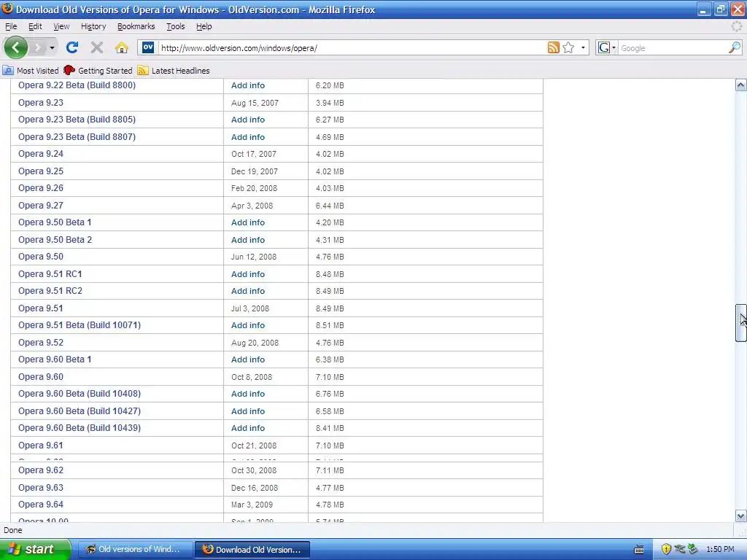Click the system tray clock 1:50 PM
Screen dimensions: 747x560
tap(720, 550)
